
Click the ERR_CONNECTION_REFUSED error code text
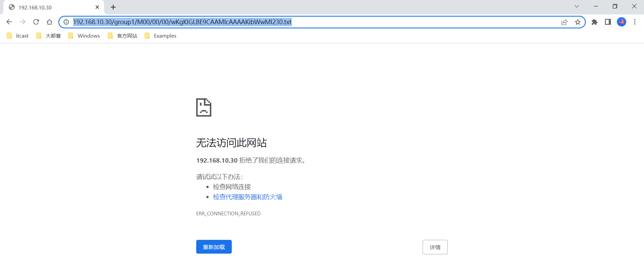[x=228, y=214]
